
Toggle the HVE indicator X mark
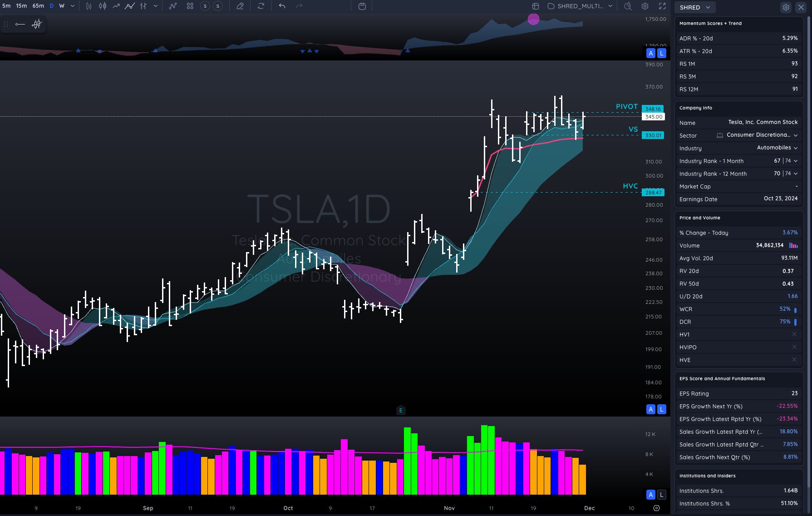(794, 360)
